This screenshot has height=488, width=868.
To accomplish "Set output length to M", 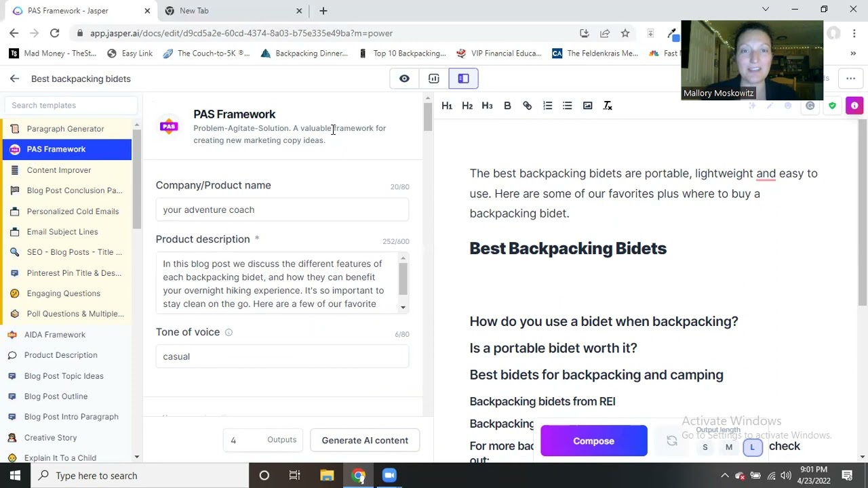I will coord(729,447).
